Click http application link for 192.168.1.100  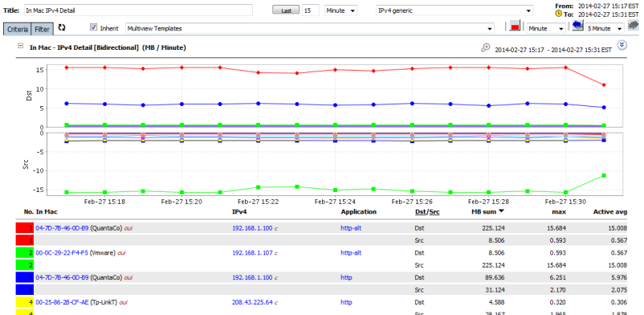point(346,277)
